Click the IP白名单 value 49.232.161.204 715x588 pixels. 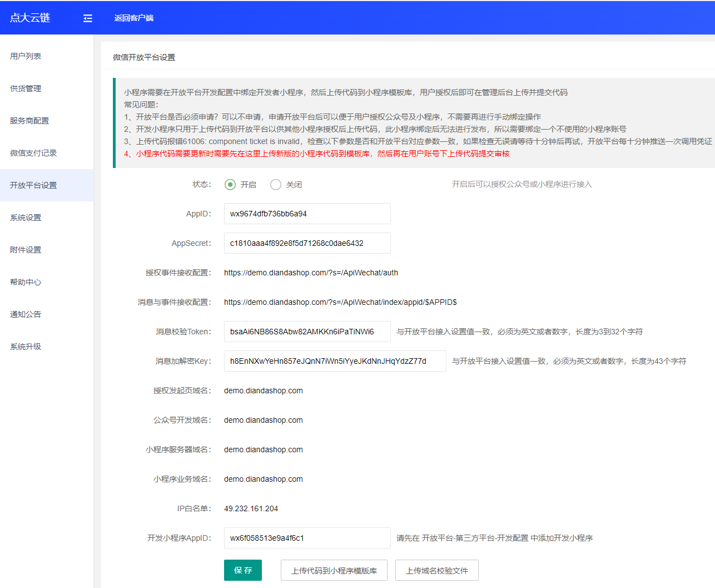coord(251,508)
